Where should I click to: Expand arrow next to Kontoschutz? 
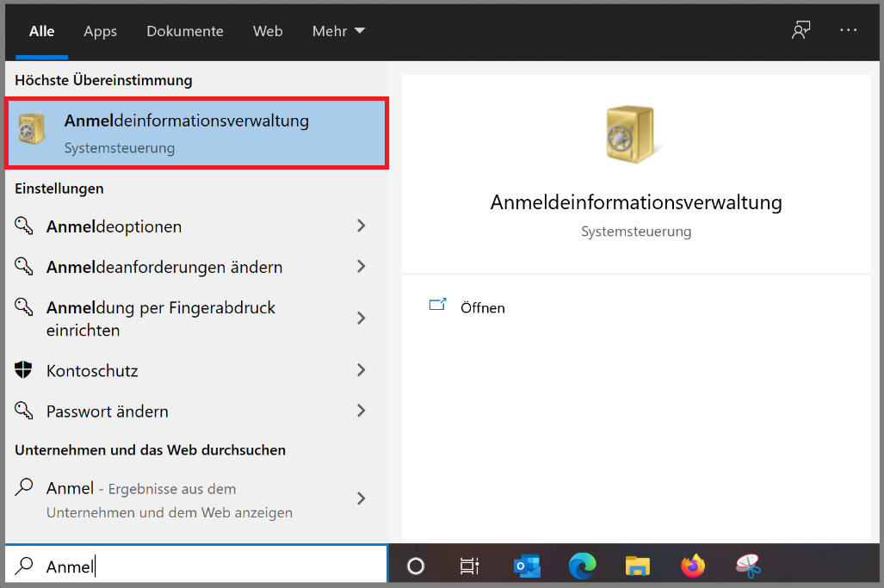tap(362, 371)
